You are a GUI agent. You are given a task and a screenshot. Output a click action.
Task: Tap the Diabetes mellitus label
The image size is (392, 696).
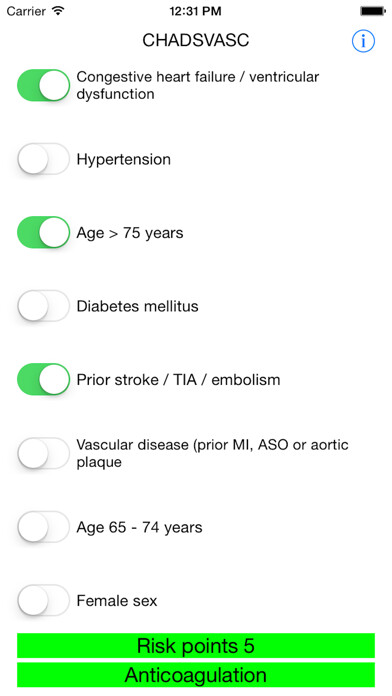coord(137,306)
